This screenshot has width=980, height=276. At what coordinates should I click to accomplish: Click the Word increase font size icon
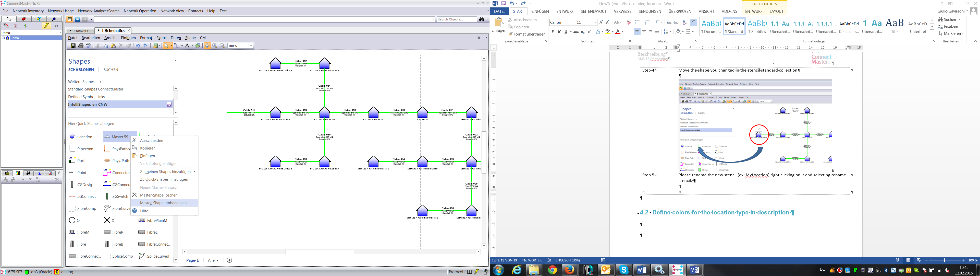(x=601, y=22)
